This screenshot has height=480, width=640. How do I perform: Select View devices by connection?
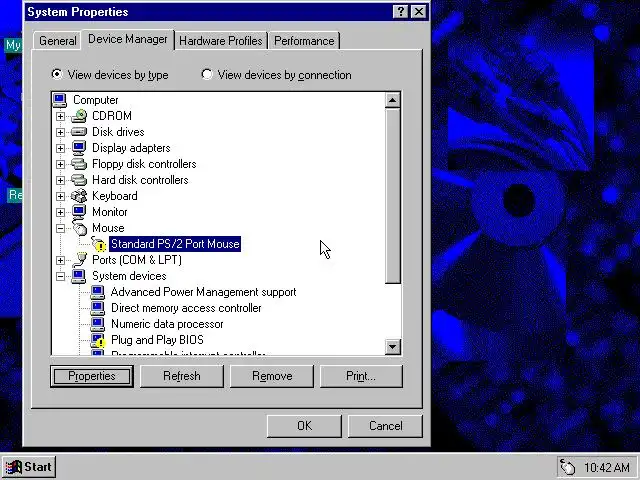276,75
